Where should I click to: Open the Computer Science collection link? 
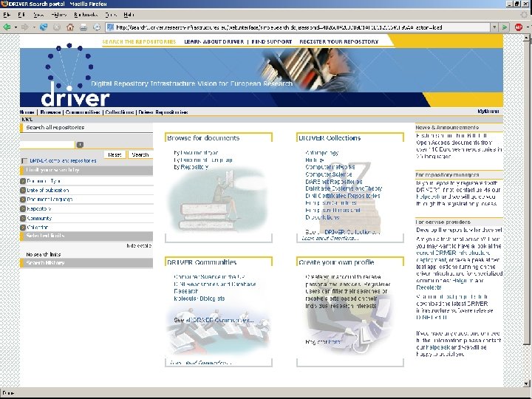click(328, 174)
